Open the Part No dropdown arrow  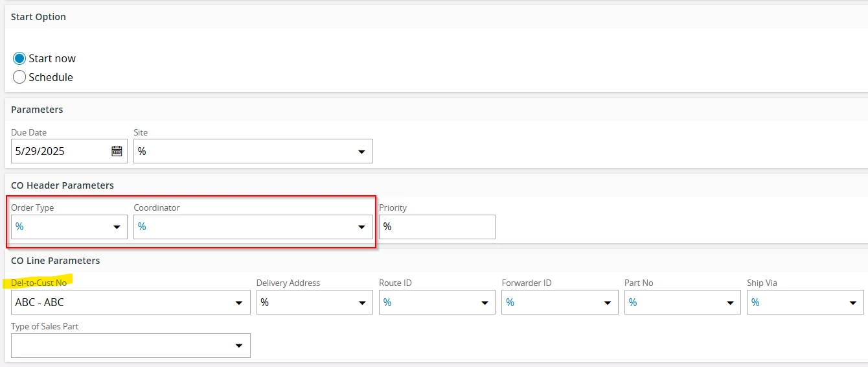729,303
